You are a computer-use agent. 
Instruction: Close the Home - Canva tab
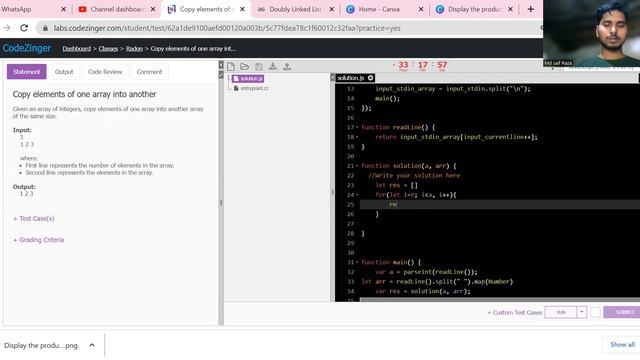pyautogui.click(x=421, y=9)
